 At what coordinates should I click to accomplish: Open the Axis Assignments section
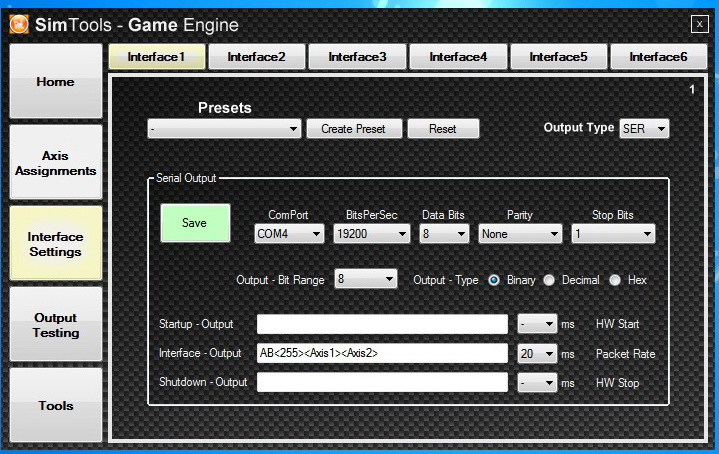[x=55, y=162]
